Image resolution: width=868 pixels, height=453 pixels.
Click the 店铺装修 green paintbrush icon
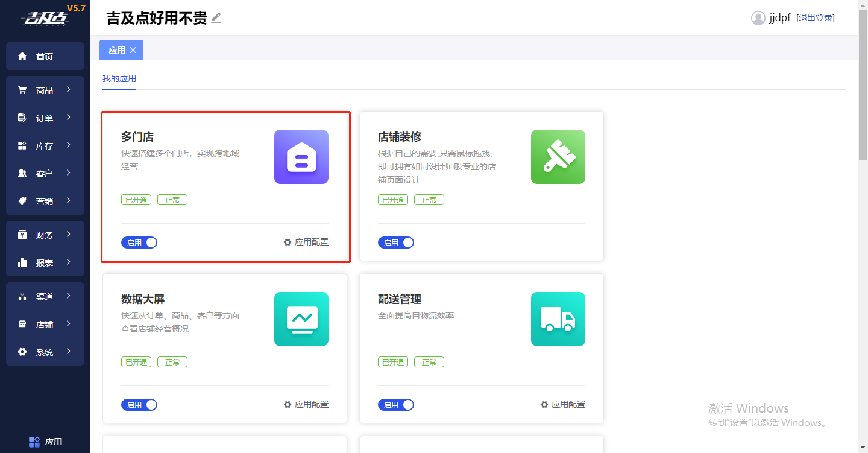(558, 157)
